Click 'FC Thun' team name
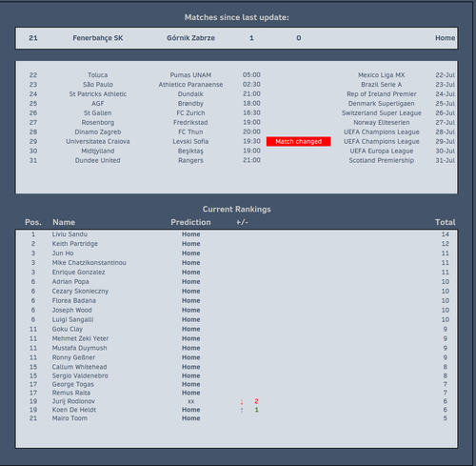Viewport: 476px width, 466px height. tap(190, 132)
